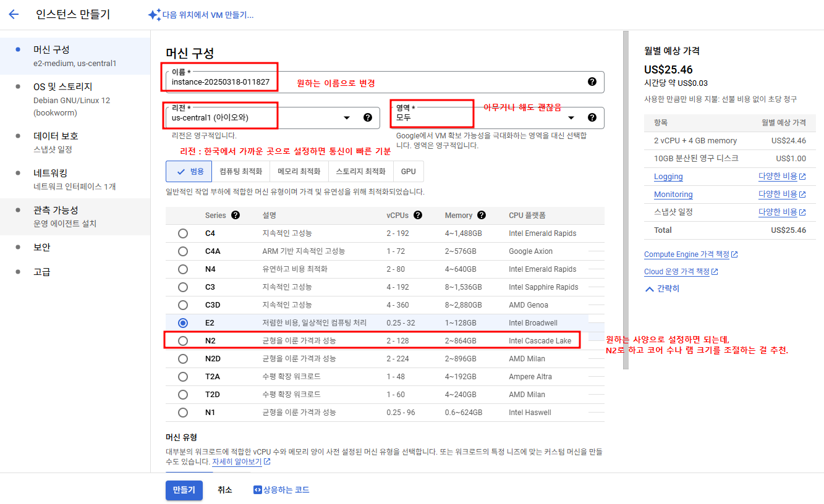The height and width of the screenshot is (504, 824).
Task: Select the N2 series radio button
Action: [x=183, y=341]
